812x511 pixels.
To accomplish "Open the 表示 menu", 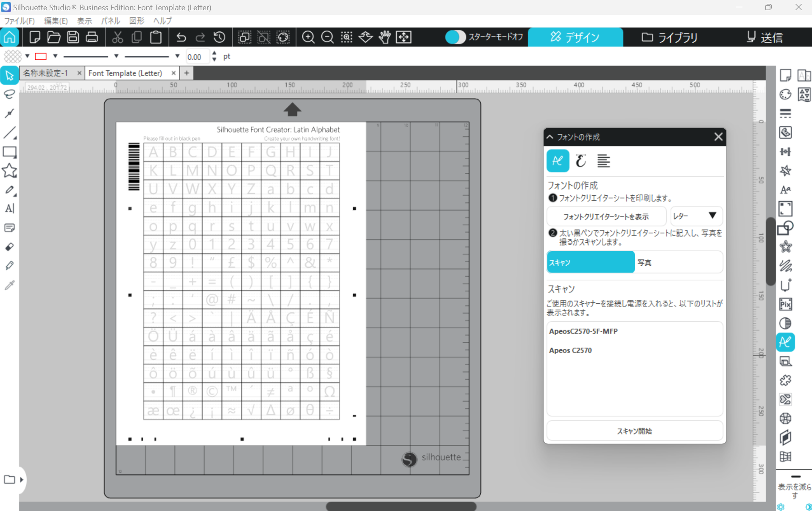I will [x=84, y=21].
